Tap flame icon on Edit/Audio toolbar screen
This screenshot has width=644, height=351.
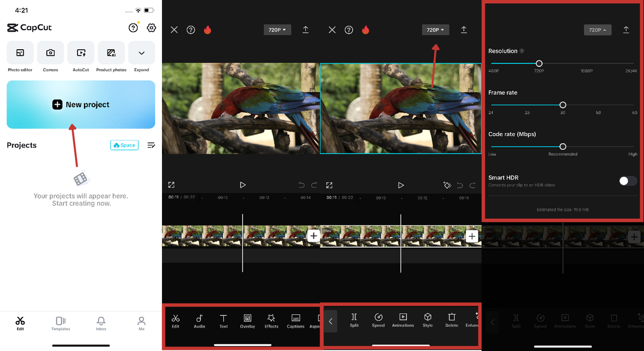click(207, 30)
